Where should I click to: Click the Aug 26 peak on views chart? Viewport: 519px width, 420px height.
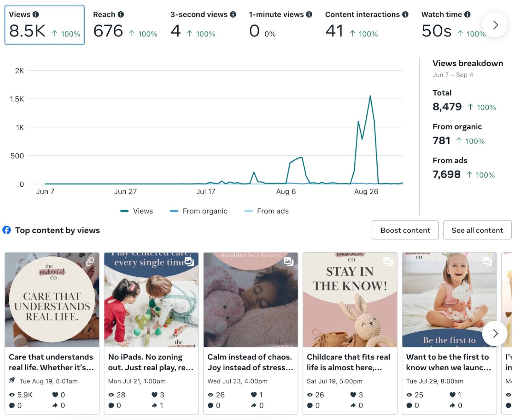click(370, 96)
